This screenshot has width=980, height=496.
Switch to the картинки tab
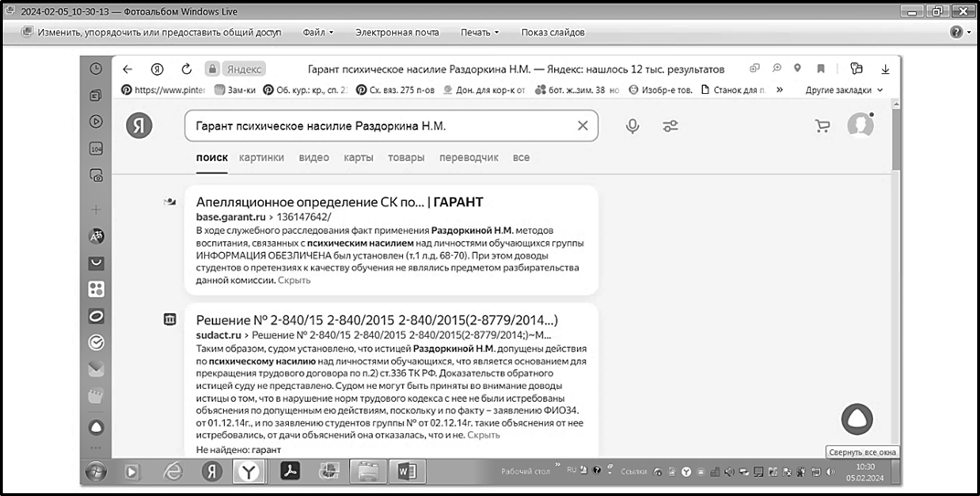(261, 157)
